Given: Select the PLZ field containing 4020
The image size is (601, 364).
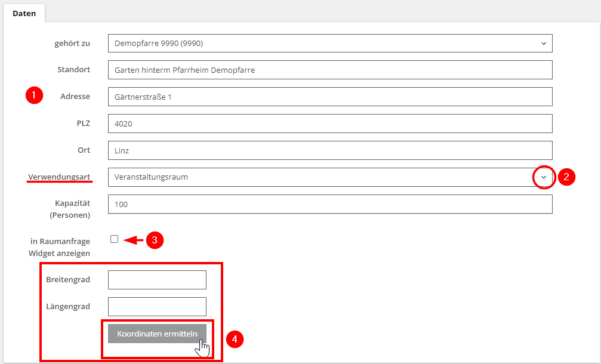Looking at the screenshot, I should tap(329, 124).
